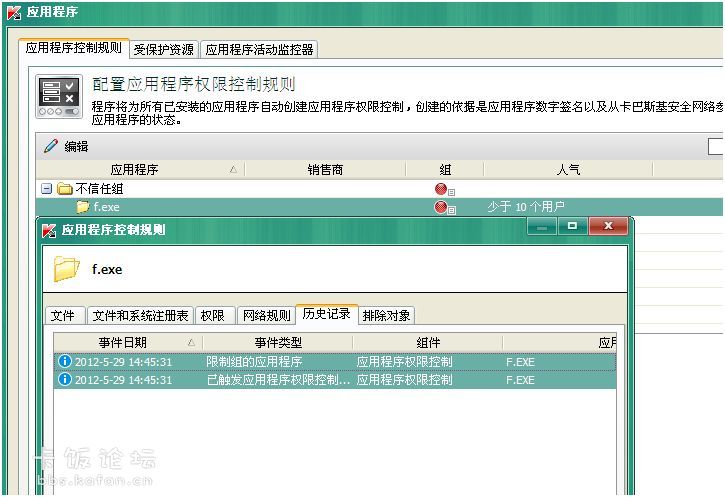725x497 pixels.
Task: Switch to 受保护资源 tab
Action: pos(164,49)
